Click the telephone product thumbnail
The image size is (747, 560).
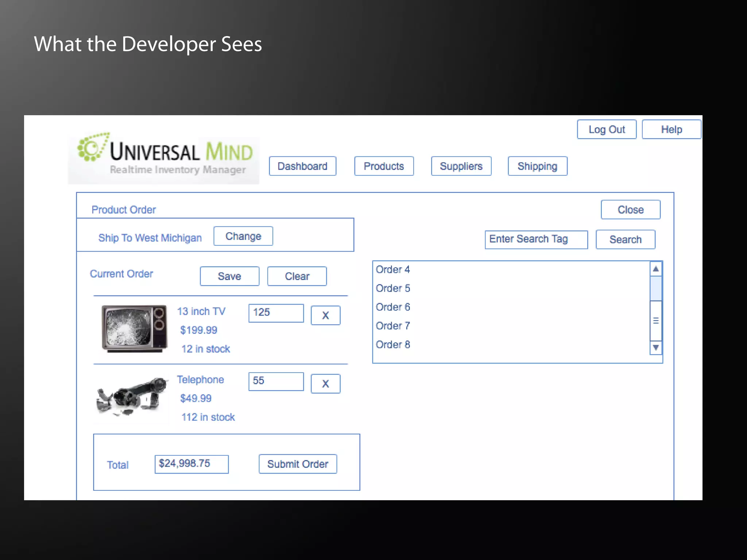pyautogui.click(x=132, y=397)
